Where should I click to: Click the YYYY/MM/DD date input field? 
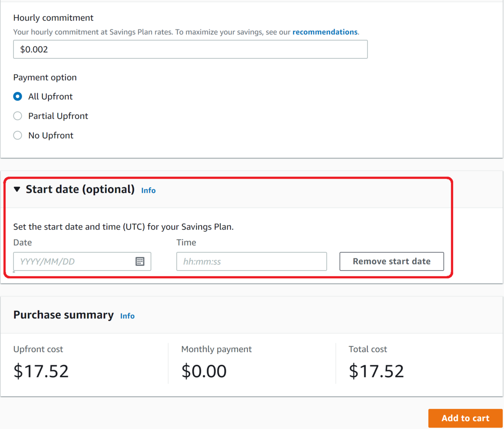pyautogui.click(x=73, y=261)
